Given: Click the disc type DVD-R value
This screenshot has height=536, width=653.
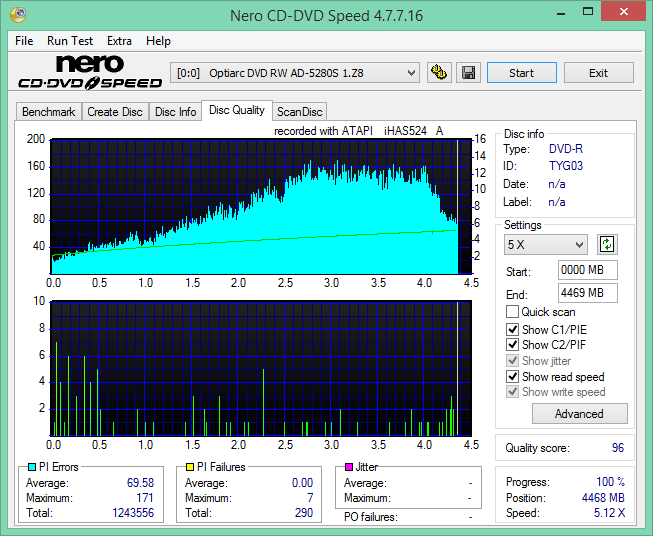Looking at the screenshot, I should tap(566, 149).
